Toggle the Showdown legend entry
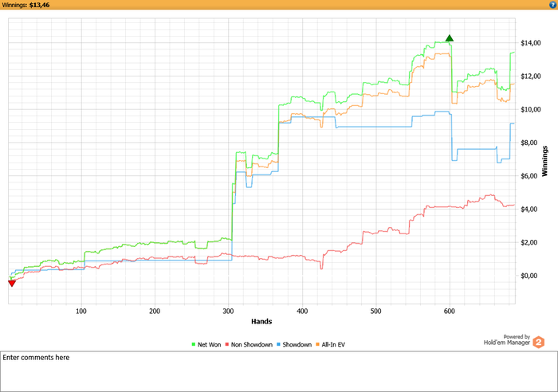The height and width of the screenshot is (392, 558). click(294, 344)
